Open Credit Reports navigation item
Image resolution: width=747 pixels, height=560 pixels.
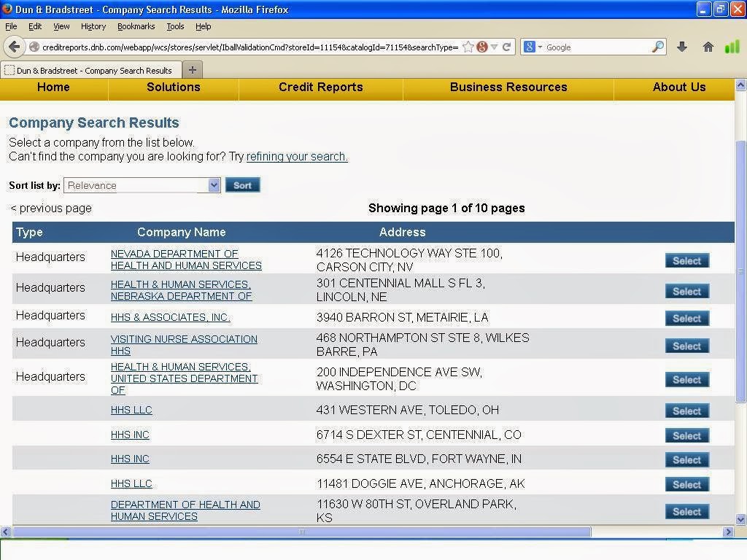(x=321, y=87)
